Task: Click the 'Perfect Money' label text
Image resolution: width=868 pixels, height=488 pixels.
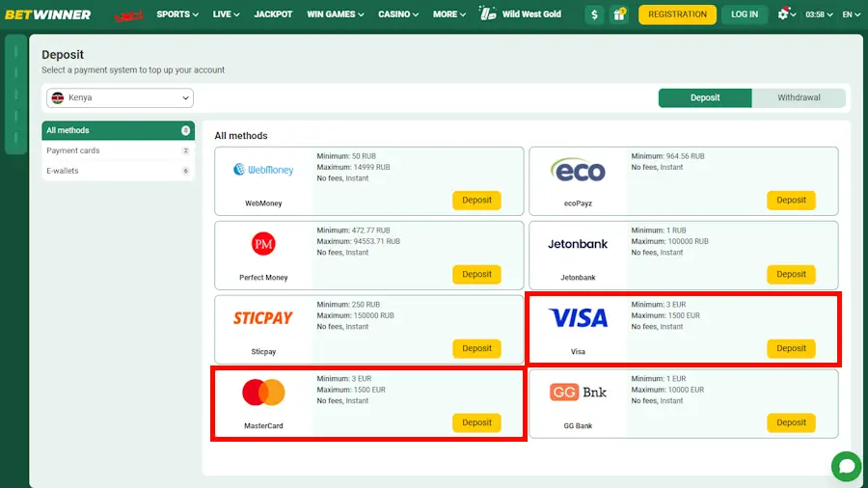Action: point(263,278)
